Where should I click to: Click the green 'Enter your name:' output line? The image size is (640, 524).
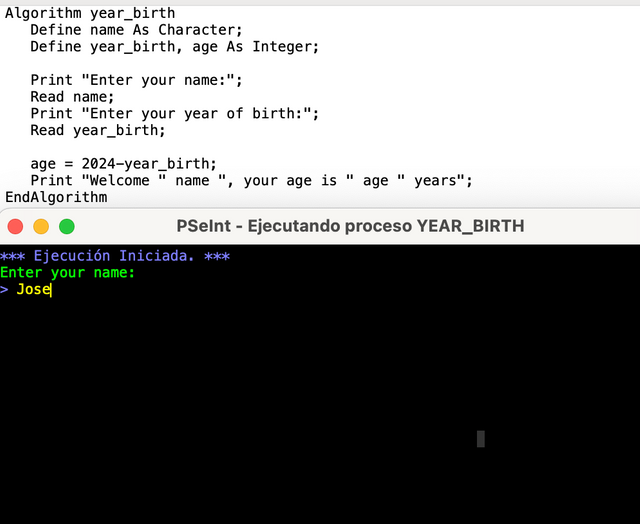[67, 273]
